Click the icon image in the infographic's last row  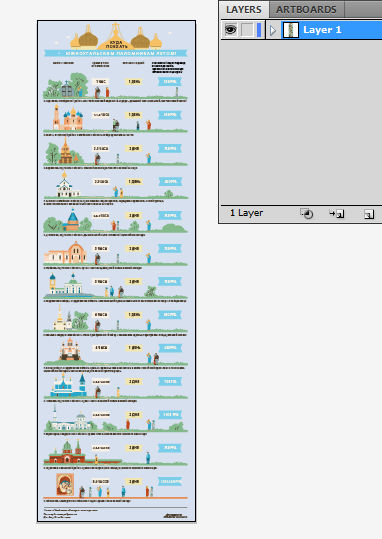tap(65, 484)
